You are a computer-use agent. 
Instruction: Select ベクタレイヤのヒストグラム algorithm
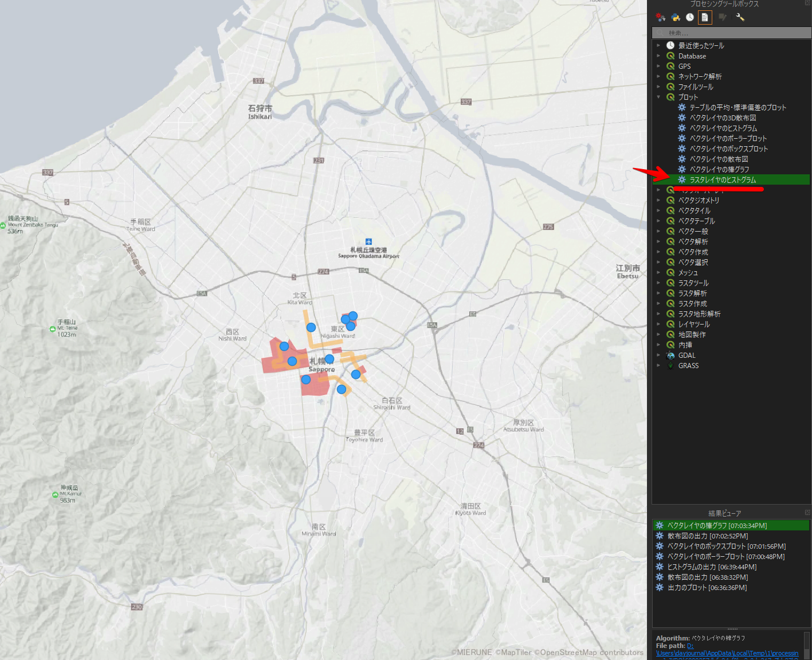723,128
